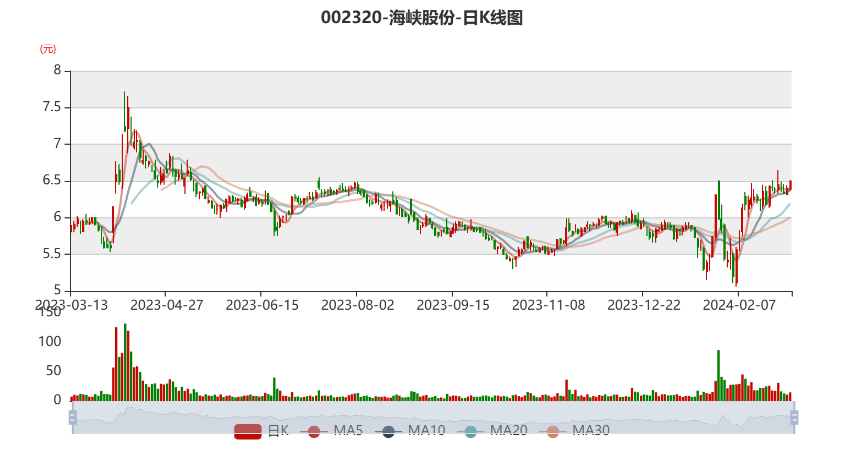The width and height of the screenshot is (856, 464).
Task: Grab the left data zoom slider handle
Action: [73, 418]
